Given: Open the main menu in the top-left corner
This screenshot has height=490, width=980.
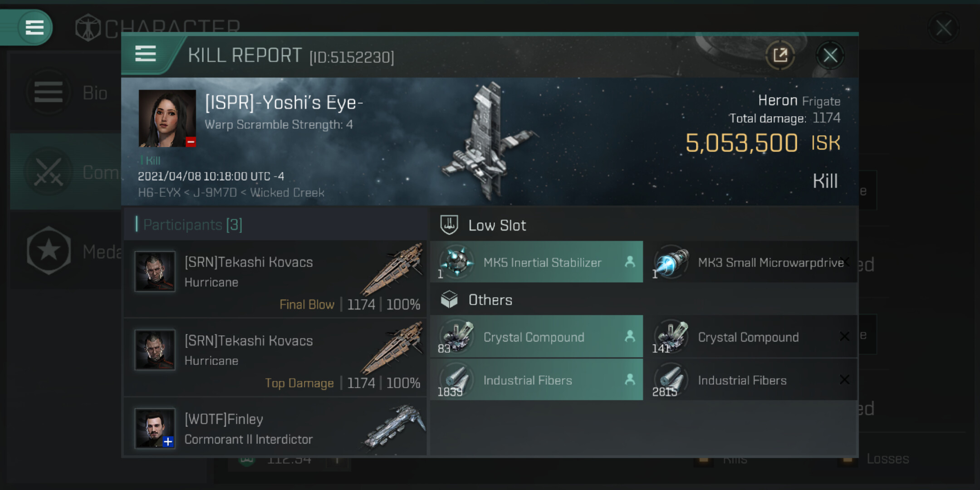Looking at the screenshot, I should tap(34, 27).
